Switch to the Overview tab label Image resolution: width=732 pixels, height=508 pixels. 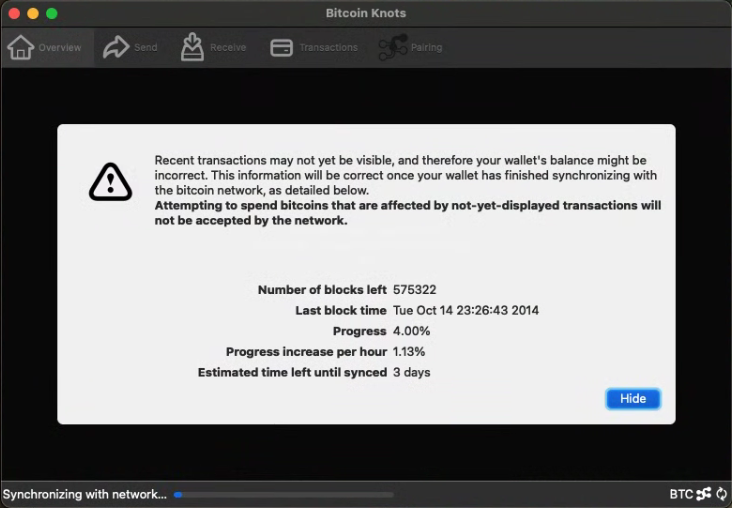click(60, 47)
